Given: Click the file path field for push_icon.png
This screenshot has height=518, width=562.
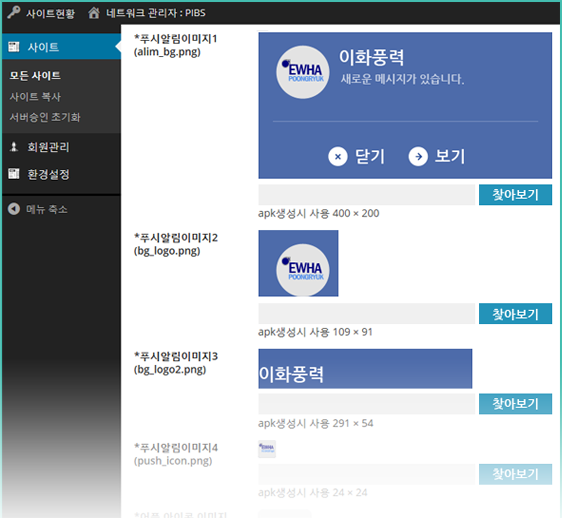Looking at the screenshot, I should (x=367, y=474).
